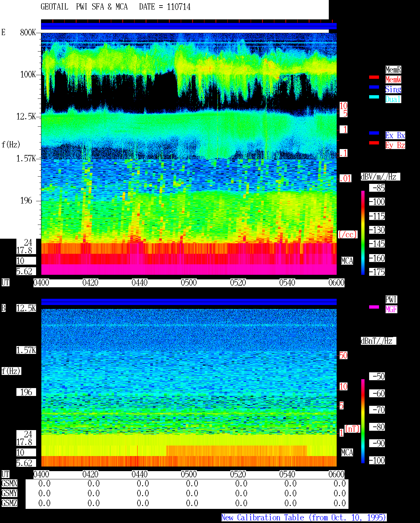
Task: Click the dBV/m/√Hz color scale bar
Action: (x=363, y=232)
